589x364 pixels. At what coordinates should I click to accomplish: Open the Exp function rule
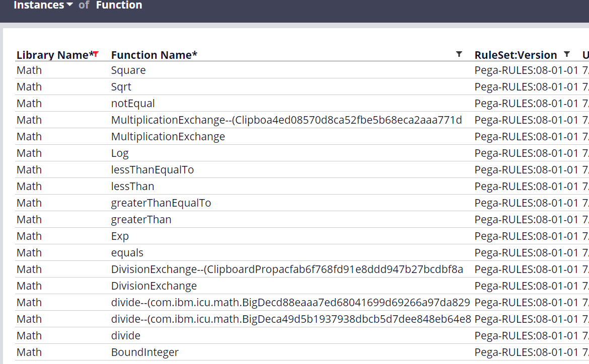click(120, 236)
